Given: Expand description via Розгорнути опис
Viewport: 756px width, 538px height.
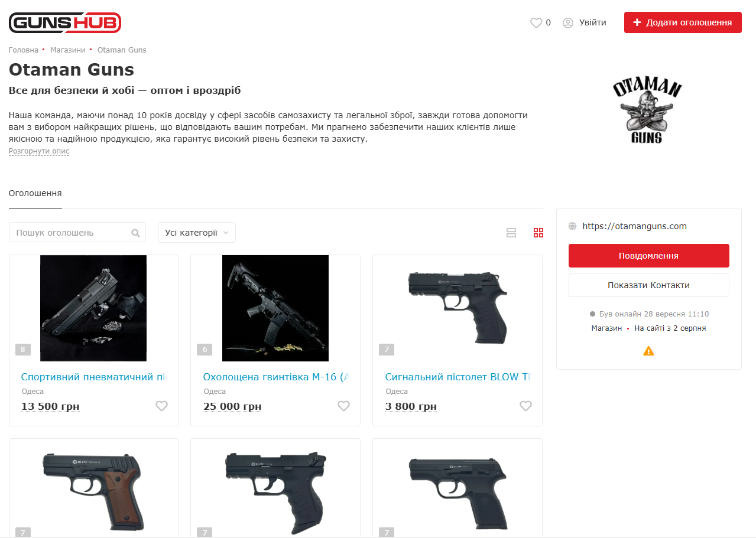Looking at the screenshot, I should coord(39,151).
